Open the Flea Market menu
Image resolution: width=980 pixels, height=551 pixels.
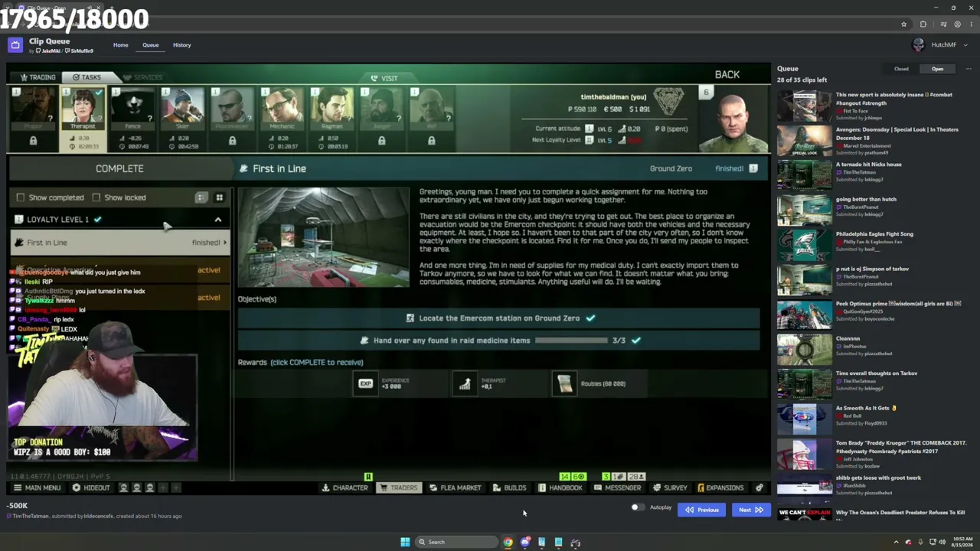[x=456, y=487]
